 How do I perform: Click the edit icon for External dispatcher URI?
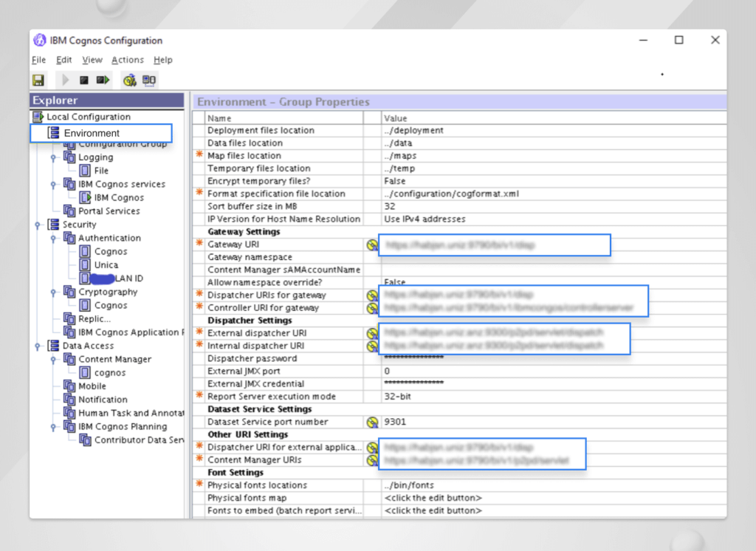tap(371, 333)
